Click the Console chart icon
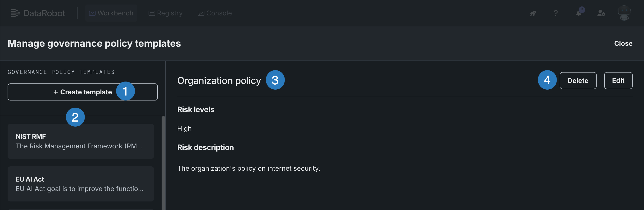Image resolution: width=644 pixels, height=210 pixels. pyautogui.click(x=201, y=13)
